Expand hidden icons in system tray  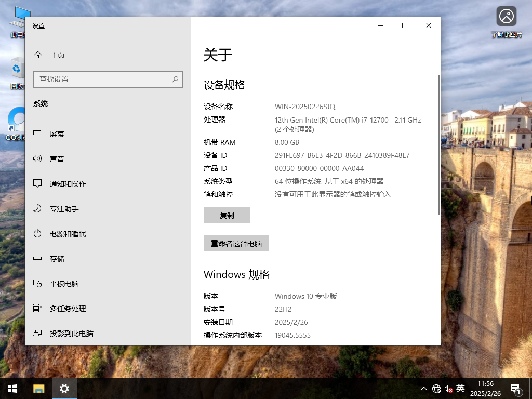(x=424, y=388)
